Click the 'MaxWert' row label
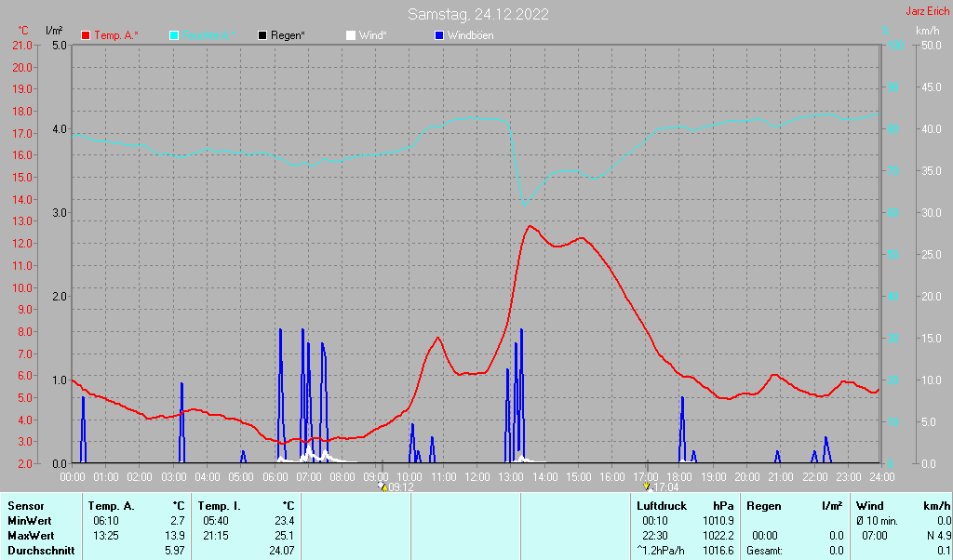Viewport: 953px width, 560px height. [x=31, y=537]
